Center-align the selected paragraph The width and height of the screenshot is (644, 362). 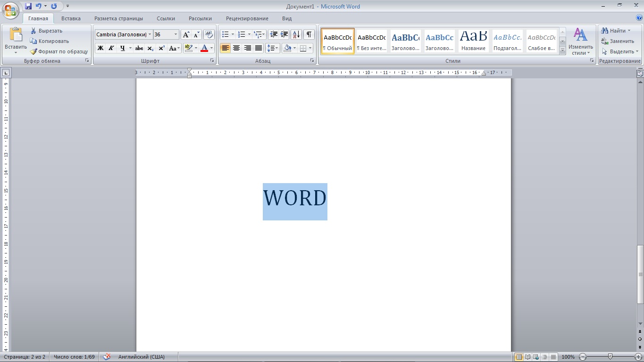(x=236, y=48)
